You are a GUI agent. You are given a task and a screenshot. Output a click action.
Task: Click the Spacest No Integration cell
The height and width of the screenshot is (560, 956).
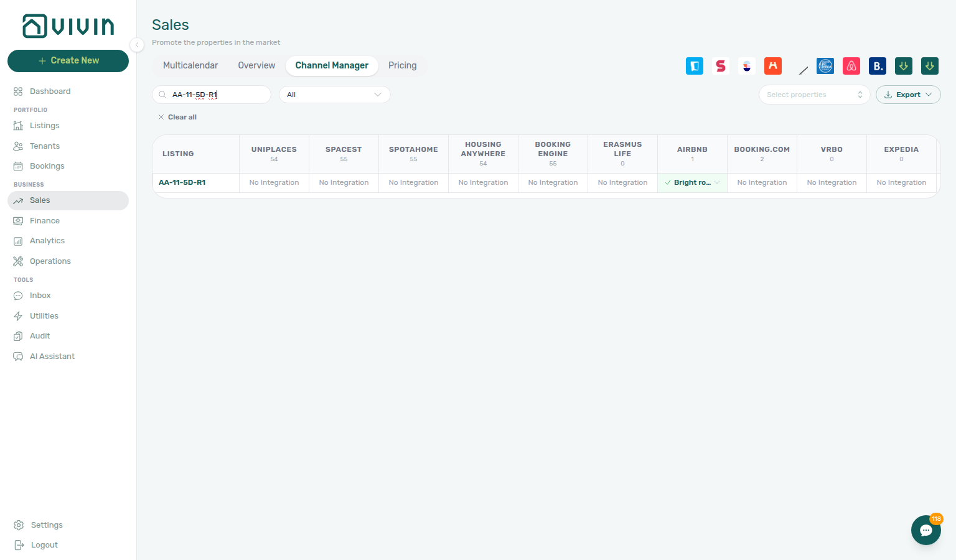pos(344,183)
